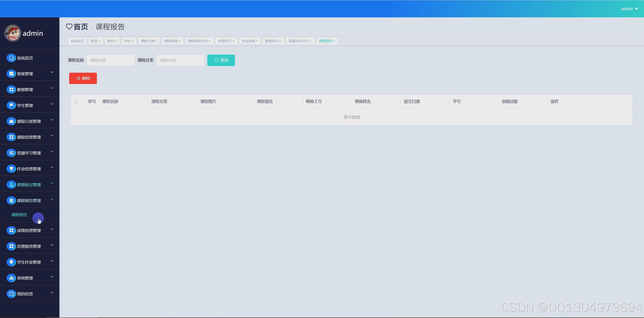Image resolution: width=644 pixels, height=318 pixels.
Task: Click the 学生作业管理 lightbulb icon
Action: pyautogui.click(x=11, y=262)
